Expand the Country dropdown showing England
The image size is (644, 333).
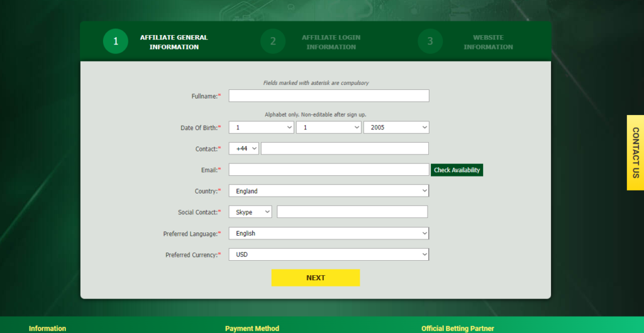[x=328, y=191]
